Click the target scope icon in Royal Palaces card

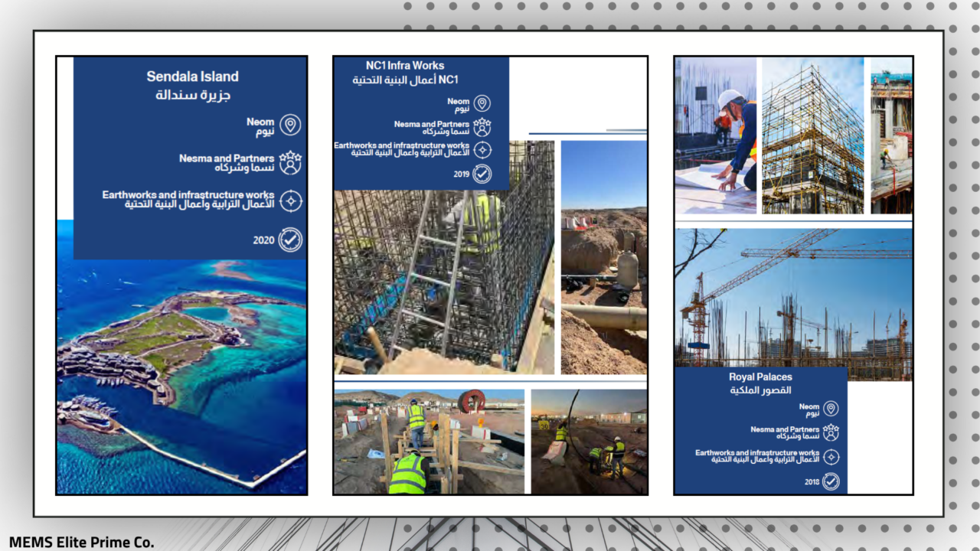pos(831,457)
